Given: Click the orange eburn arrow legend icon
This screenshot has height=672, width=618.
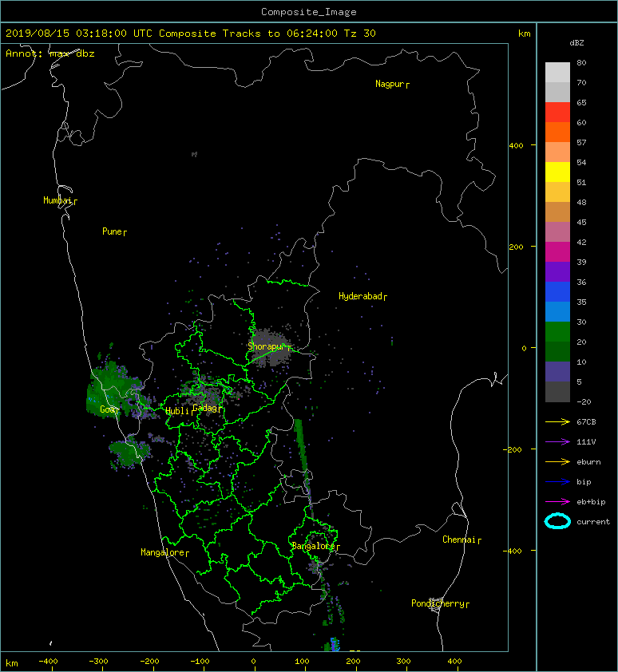Looking at the screenshot, I should [x=557, y=461].
